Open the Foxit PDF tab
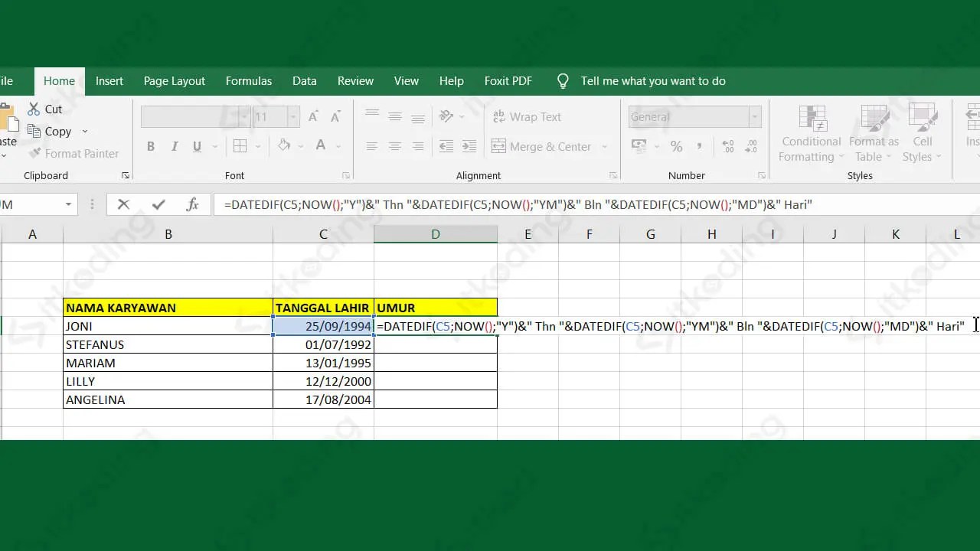This screenshot has height=551, width=980. [508, 81]
